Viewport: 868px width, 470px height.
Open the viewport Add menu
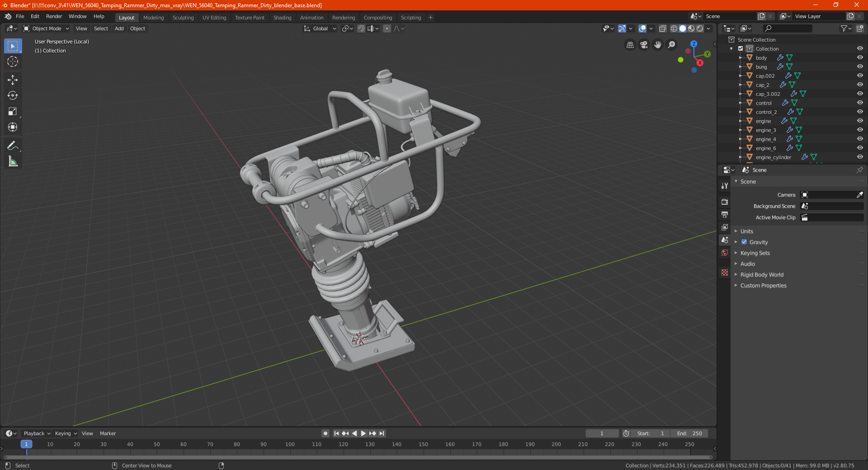(x=119, y=28)
